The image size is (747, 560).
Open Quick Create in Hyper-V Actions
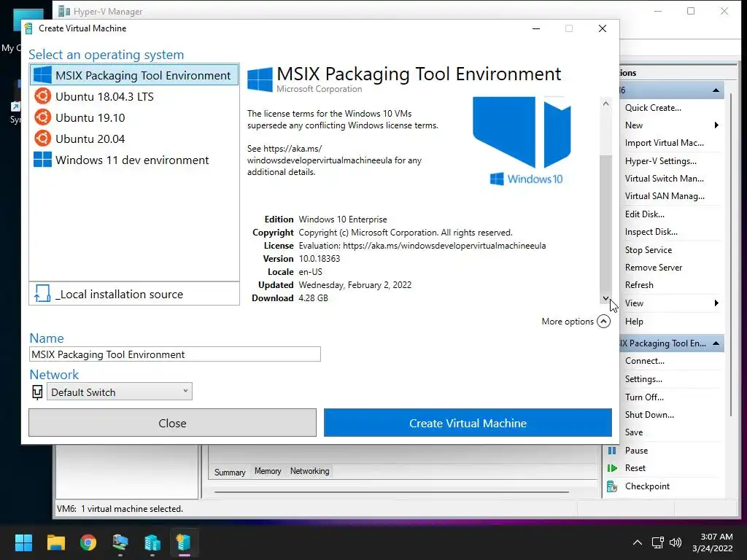pos(653,108)
